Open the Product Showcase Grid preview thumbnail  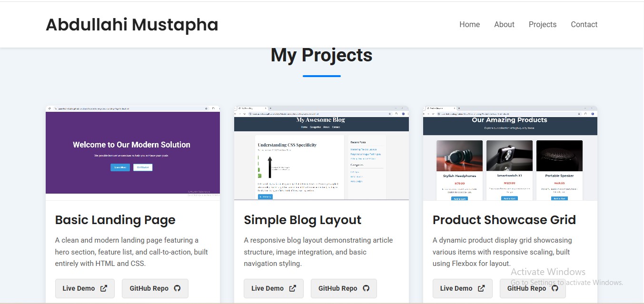510,152
